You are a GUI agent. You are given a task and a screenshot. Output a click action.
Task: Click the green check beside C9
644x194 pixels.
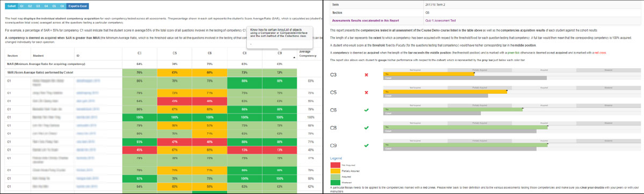click(x=366, y=145)
